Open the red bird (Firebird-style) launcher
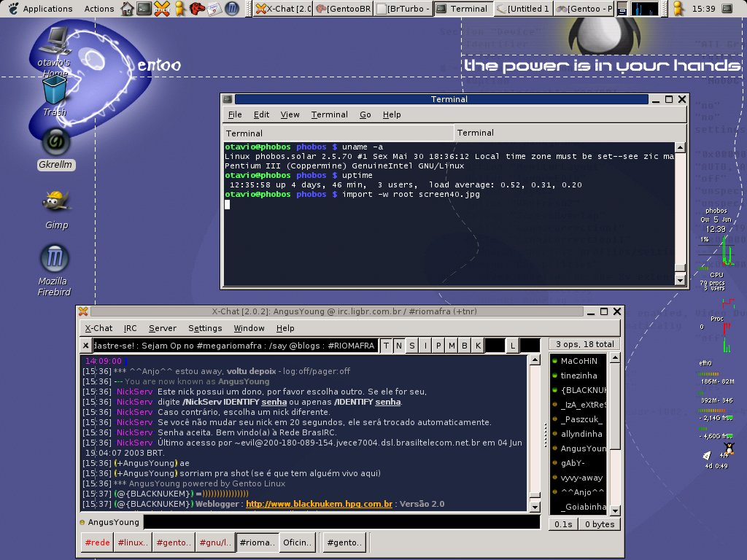747x560 pixels. pos(197,9)
